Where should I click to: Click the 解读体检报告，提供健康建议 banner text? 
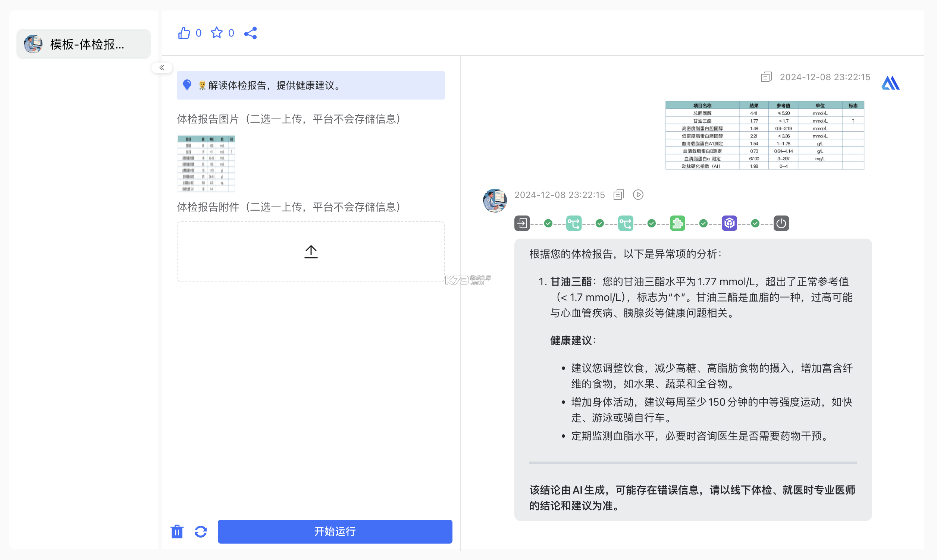pyautogui.click(x=275, y=85)
